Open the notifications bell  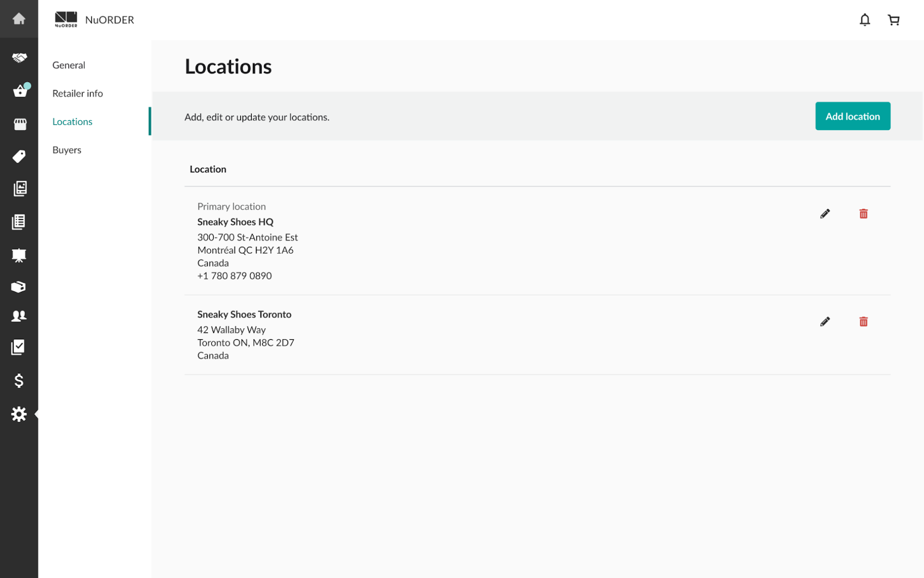pos(865,20)
